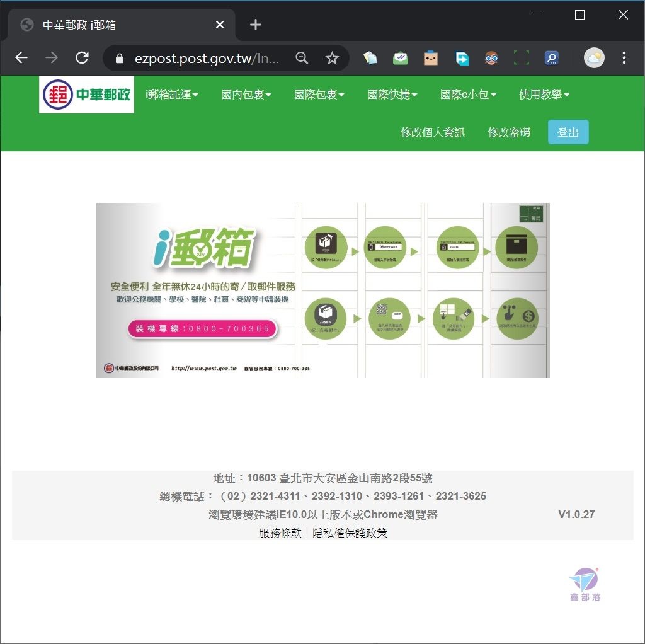Close the 中華郵政 i郵箱 tab
This screenshot has height=644, width=645.
[220, 25]
